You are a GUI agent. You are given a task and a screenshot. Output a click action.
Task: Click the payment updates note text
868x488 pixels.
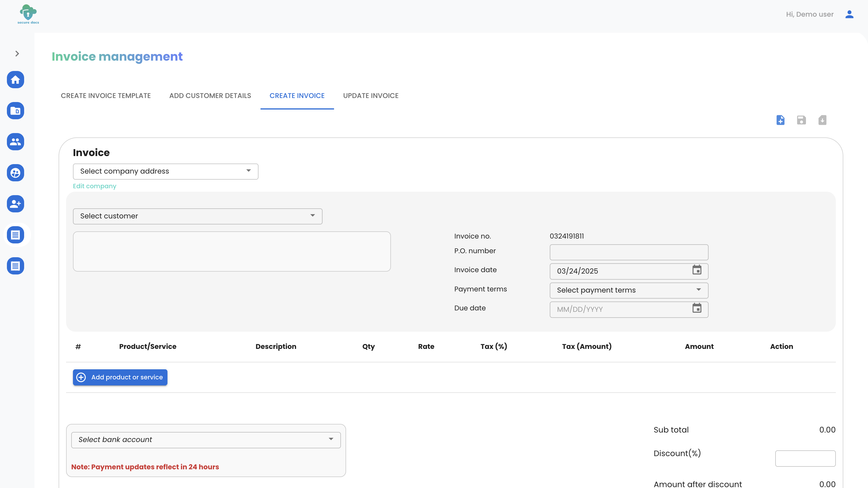[145, 467]
